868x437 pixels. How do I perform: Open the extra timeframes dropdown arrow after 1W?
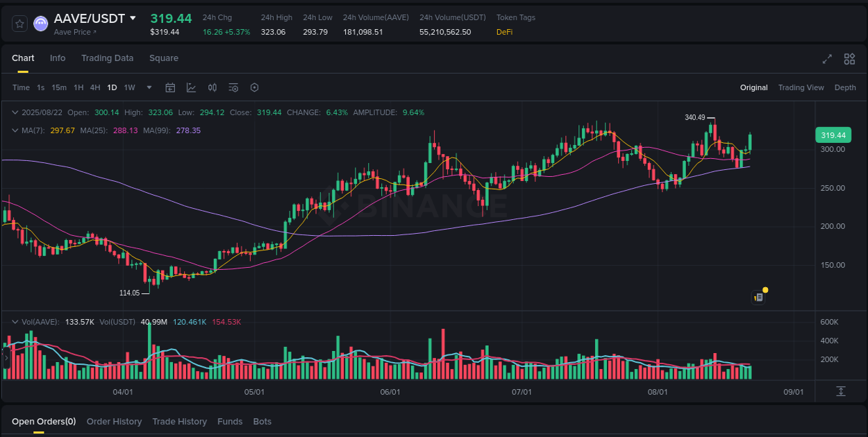coord(149,87)
